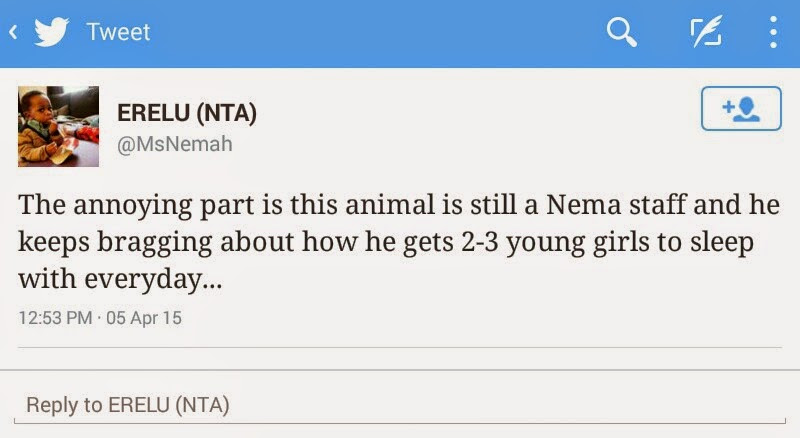Open the three-dot overflow menu

tap(773, 33)
